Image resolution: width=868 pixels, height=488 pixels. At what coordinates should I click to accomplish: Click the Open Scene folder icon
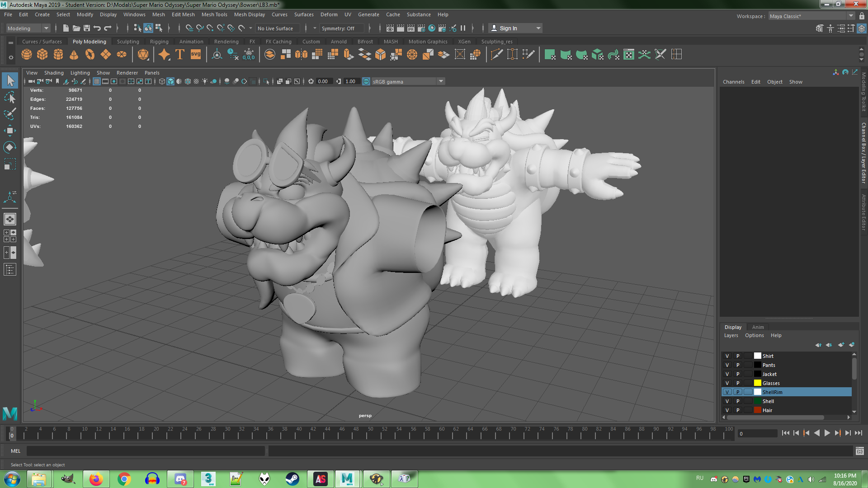click(76, 28)
